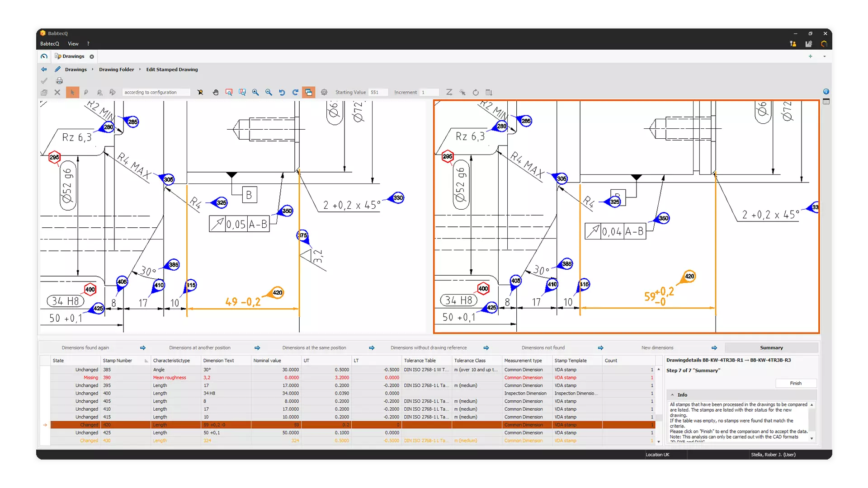Select the red zoom-window tool

pyautogui.click(x=229, y=92)
